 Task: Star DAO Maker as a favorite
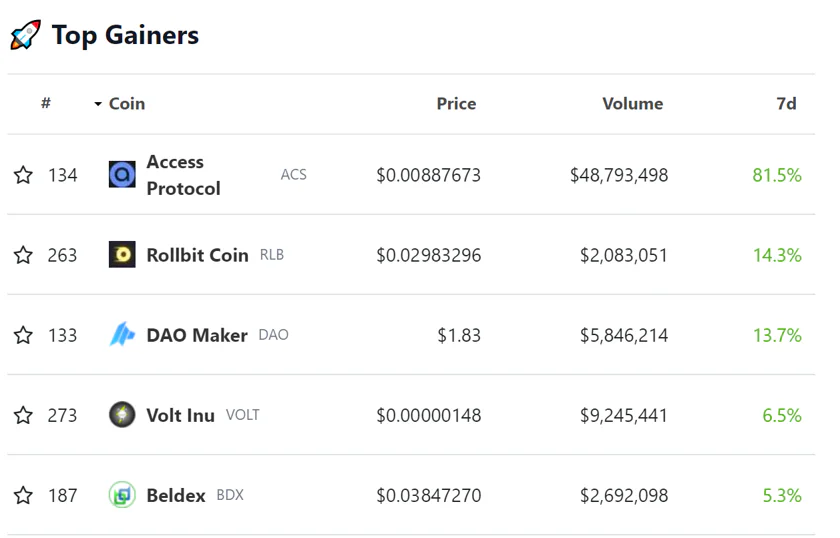point(23,335)
